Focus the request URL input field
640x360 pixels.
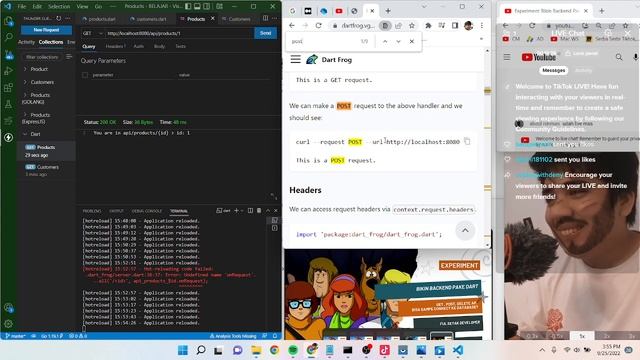point(179,33)
